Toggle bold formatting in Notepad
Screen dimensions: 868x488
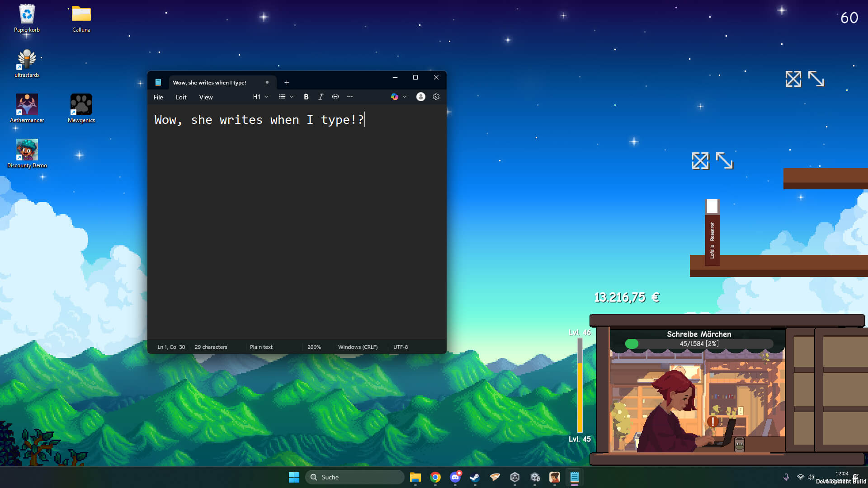tap(306, 97)
